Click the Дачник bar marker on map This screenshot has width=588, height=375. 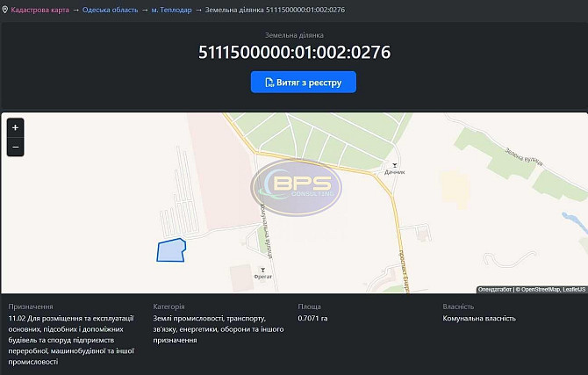pos(394,164)
